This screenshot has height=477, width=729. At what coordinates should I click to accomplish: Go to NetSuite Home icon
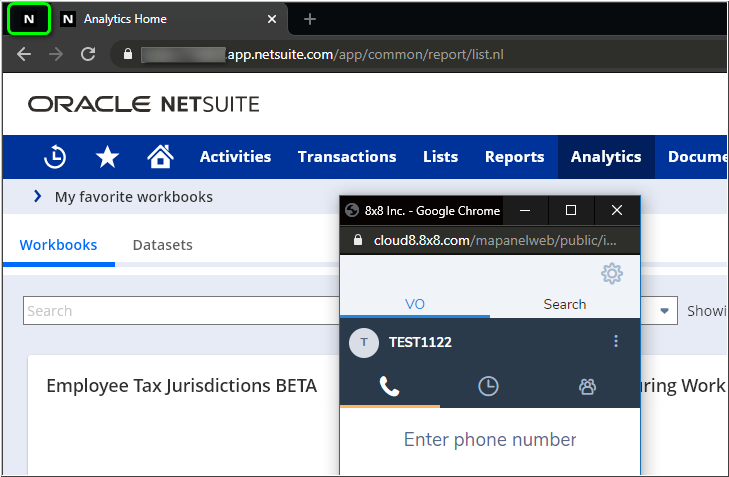[x=160, y=157]
